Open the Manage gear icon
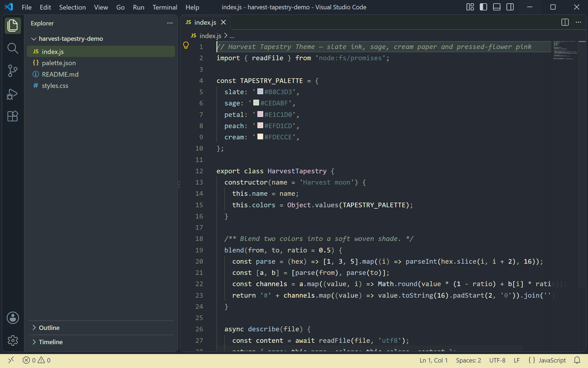Image resolution: width=588 pixels, height=368 pixels. click(x=13, y=340)
